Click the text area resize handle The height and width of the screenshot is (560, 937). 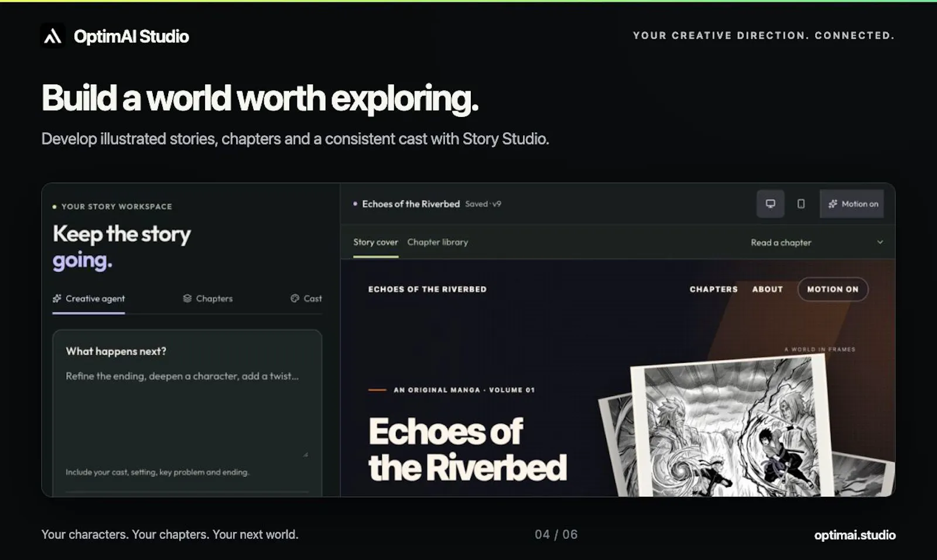click(305, 454)
